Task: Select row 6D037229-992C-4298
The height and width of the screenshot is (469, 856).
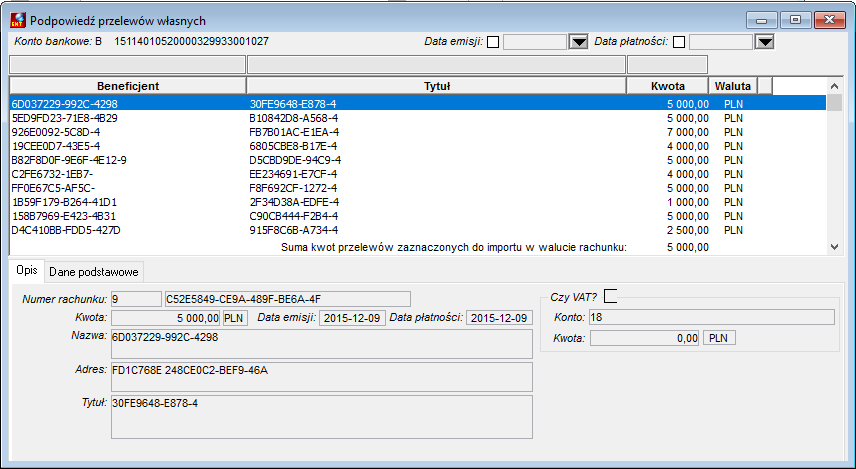Action: 418,104
